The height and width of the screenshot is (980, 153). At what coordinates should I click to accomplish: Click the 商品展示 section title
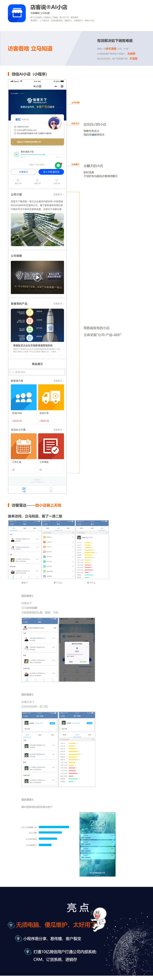[37, 364]
